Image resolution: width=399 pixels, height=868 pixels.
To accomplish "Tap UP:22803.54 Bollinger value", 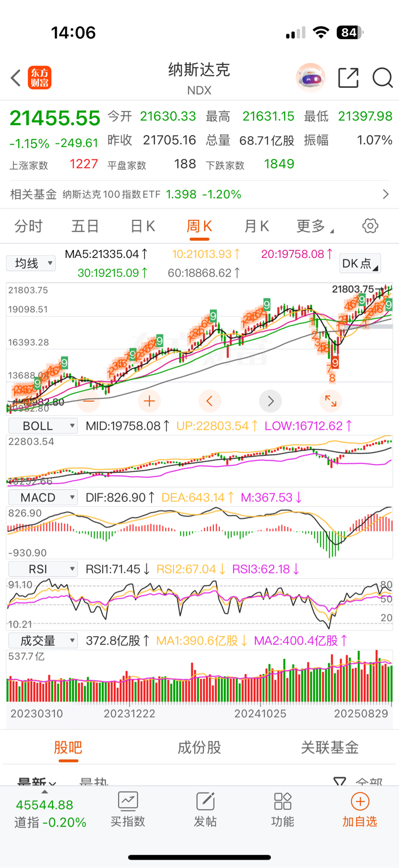I will point(217,426).
